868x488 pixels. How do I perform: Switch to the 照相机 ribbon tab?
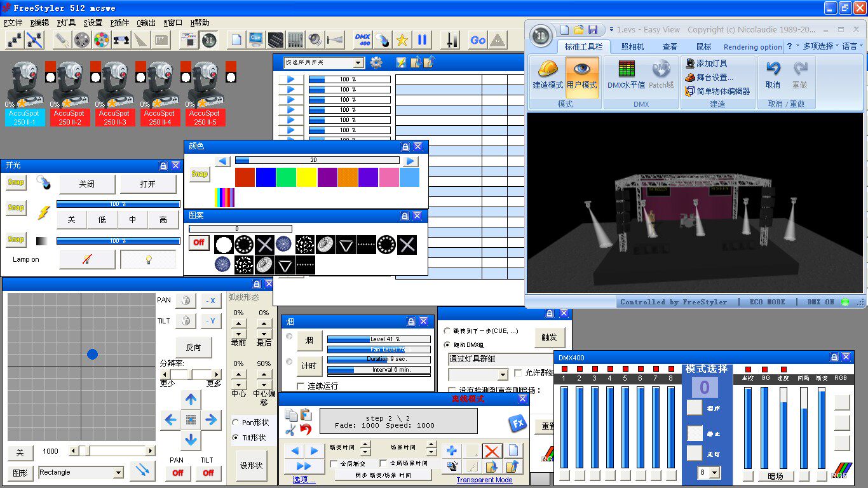point(632,46)
